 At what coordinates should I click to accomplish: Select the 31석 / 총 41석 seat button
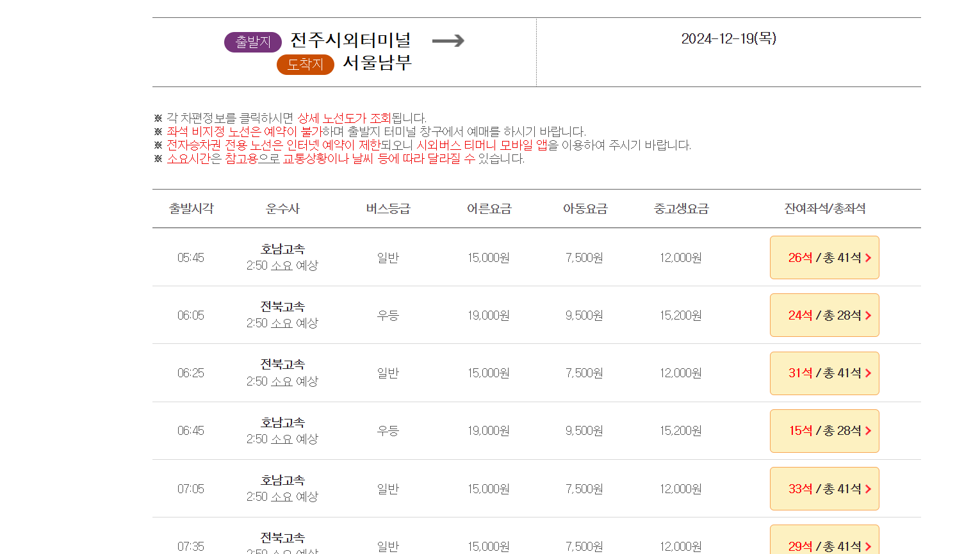[824, 373]
